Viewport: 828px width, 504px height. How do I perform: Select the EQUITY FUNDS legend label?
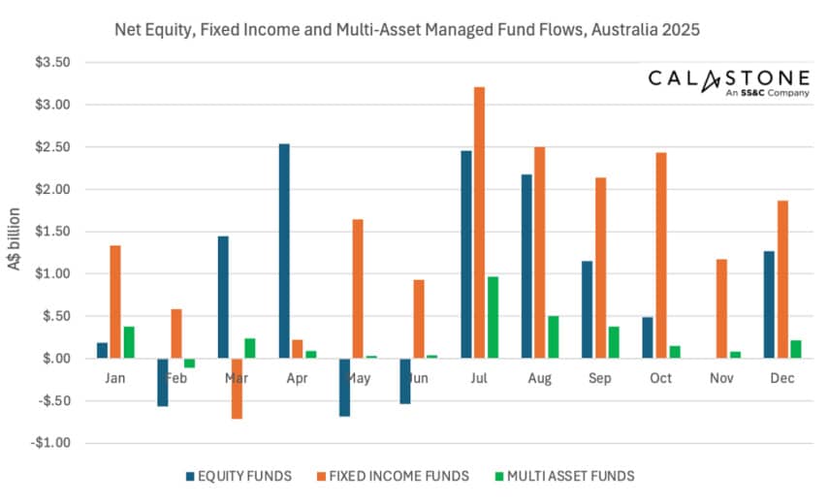(246, 476)
